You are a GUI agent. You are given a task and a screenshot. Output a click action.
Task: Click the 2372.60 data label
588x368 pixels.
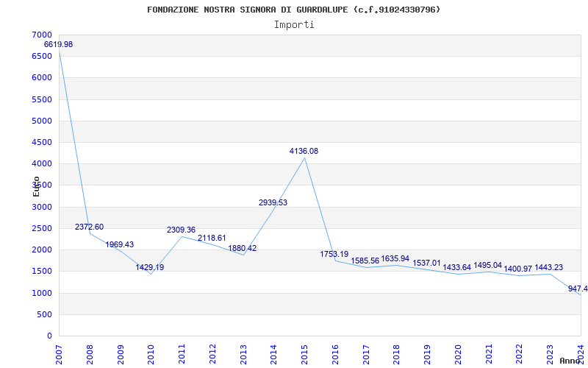(89, 227)
